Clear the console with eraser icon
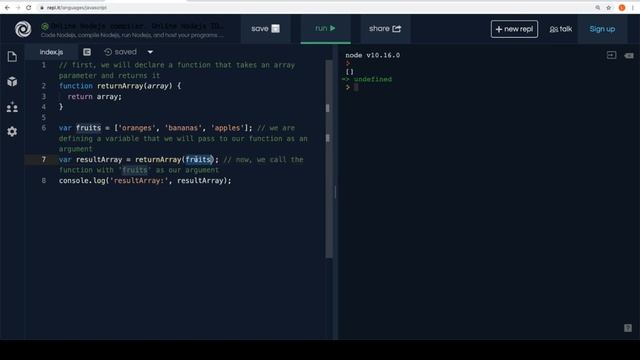Viewport: 640px width, 360px height. (629, 56)
